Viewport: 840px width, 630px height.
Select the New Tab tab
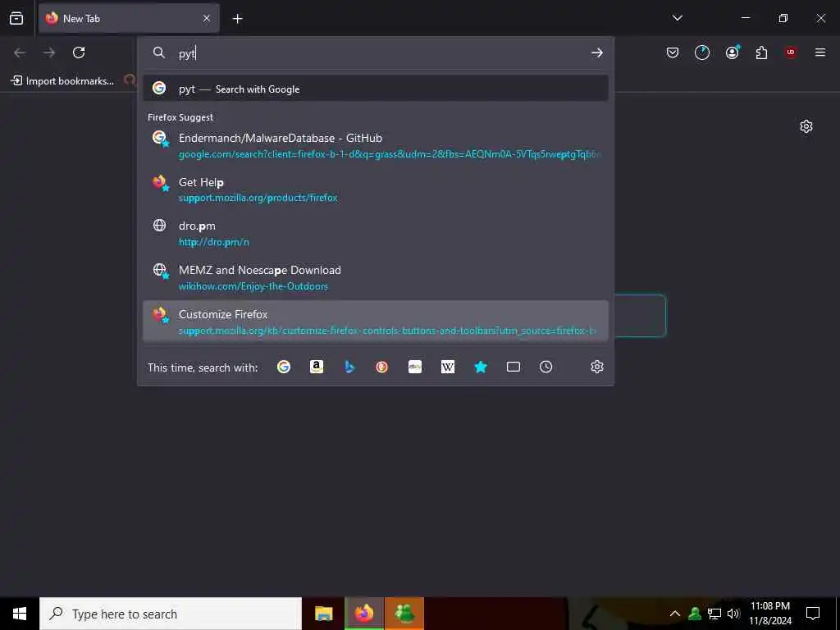(129, 18)
